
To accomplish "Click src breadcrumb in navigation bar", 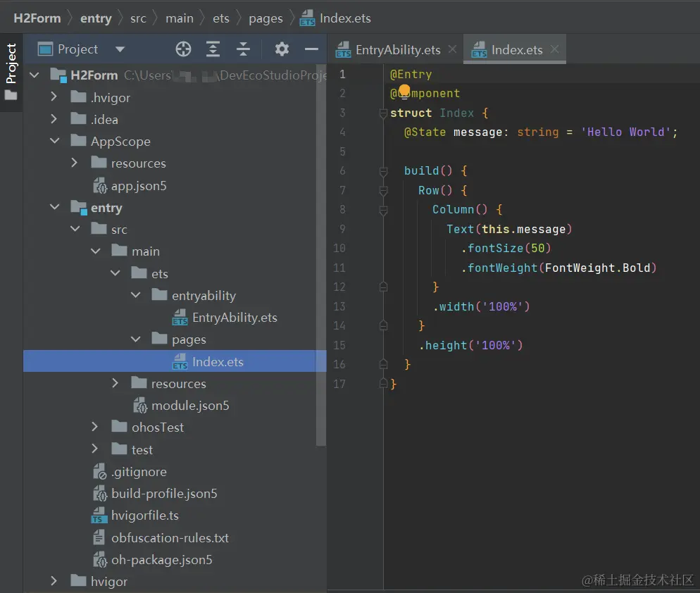I will [138, 18].
